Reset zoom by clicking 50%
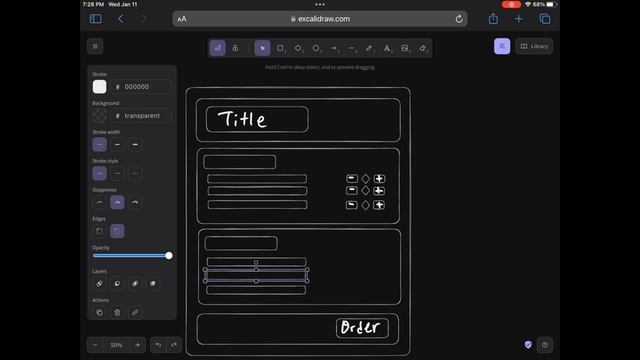640x360 pixels. (x=116, y=345)
